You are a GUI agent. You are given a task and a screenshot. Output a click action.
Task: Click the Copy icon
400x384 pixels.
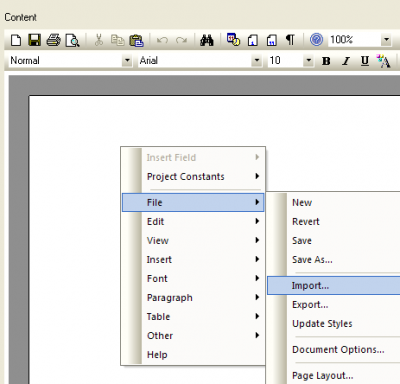[117, 40]
